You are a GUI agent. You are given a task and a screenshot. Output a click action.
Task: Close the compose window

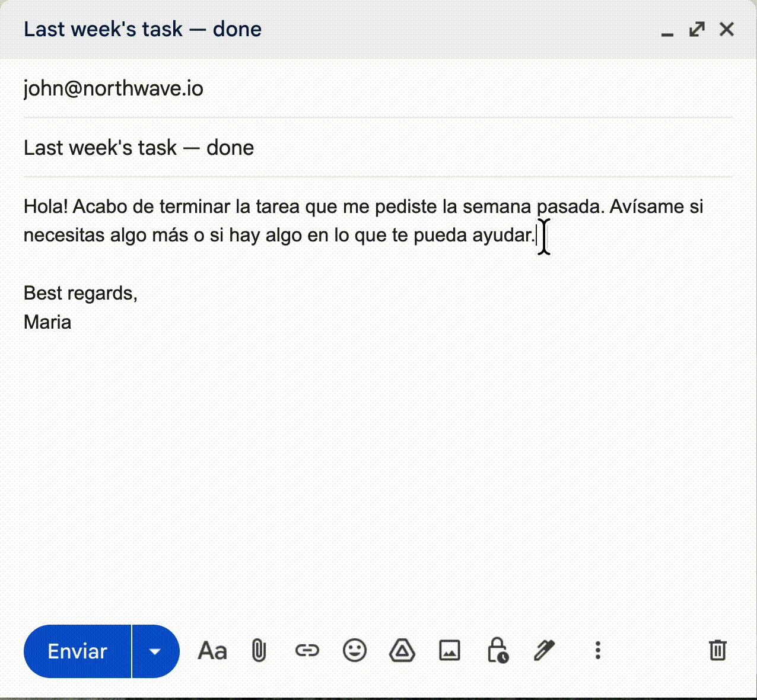pyautogui.click(x=727, y=29)
